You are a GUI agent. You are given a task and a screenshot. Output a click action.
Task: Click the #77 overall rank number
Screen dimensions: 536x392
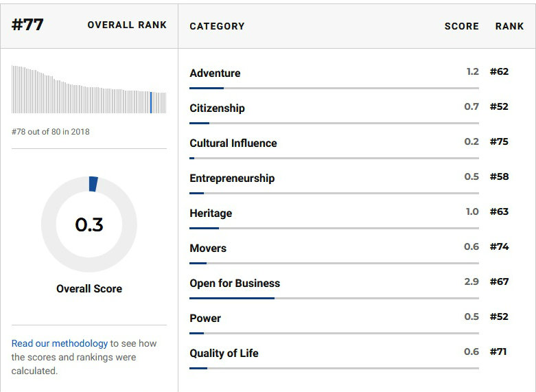(x=27, y=24)
